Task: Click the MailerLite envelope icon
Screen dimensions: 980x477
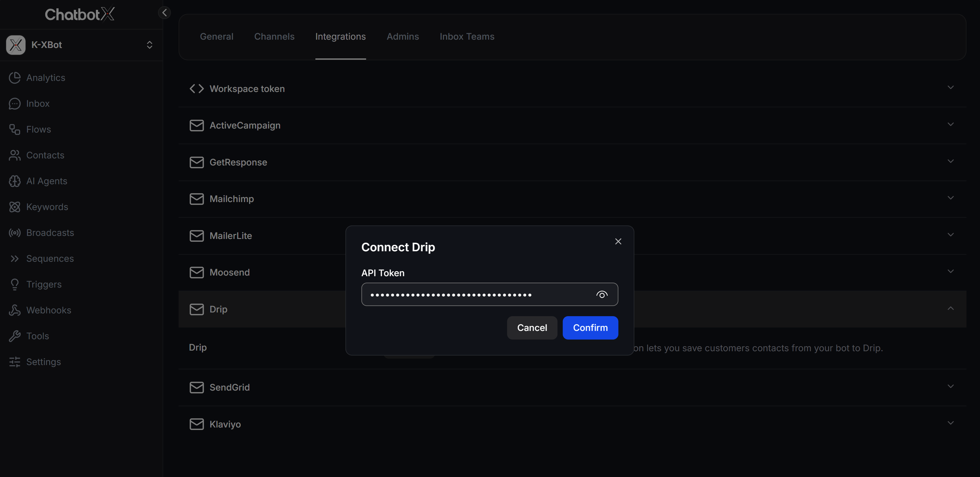Action: 197,236
